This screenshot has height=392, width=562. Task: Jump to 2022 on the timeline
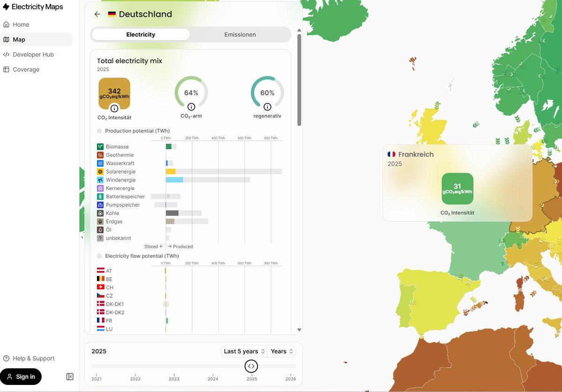[x=135, y=378]
